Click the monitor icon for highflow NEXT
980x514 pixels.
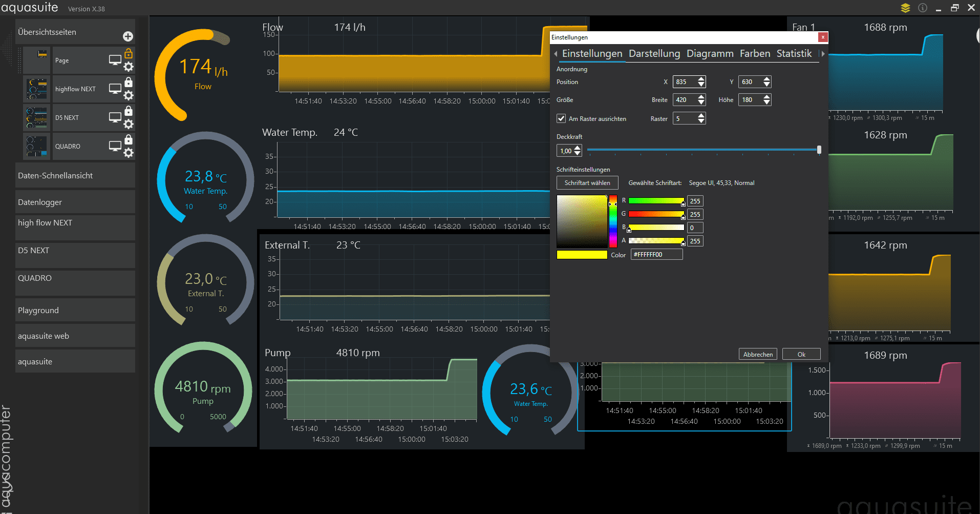pyautogui.click(x=115, y=89)
